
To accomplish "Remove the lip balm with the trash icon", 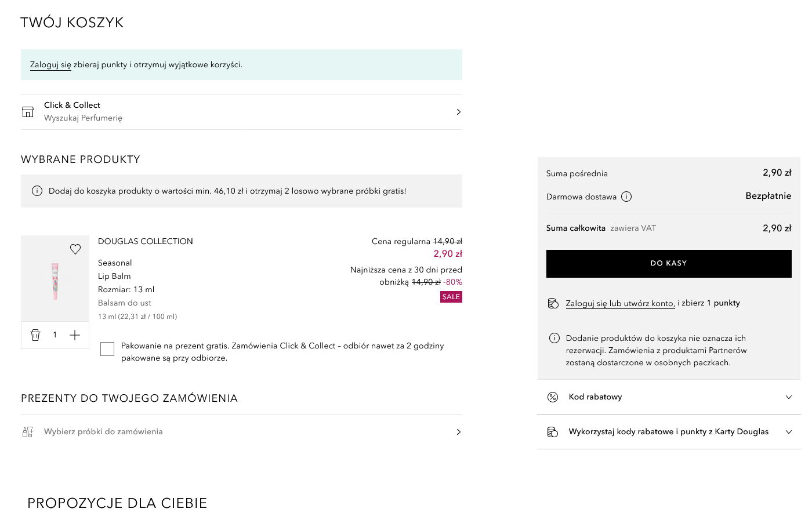I will (x=35, y=335).
